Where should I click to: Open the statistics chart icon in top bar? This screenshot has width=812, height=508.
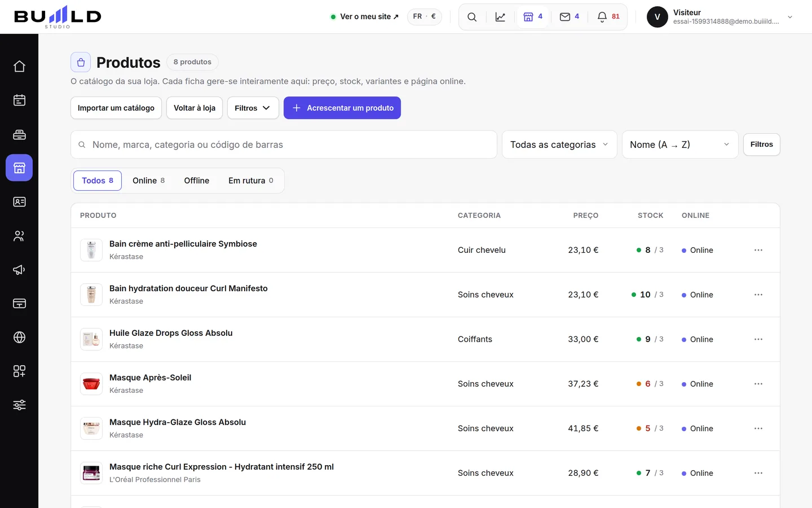click(500, 17)
